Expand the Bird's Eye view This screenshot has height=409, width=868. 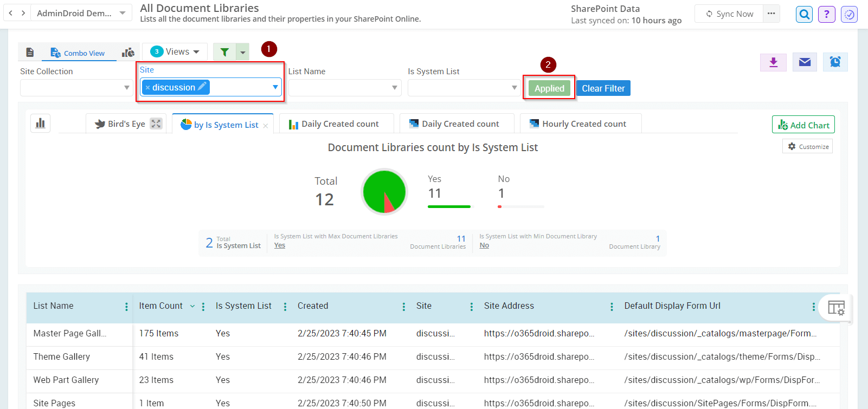pyautogui.click(x=156, y=124)
